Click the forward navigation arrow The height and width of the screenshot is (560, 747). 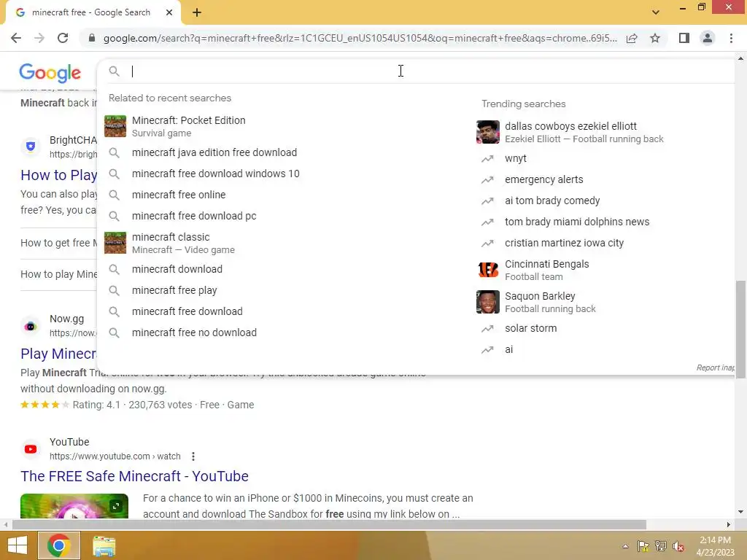tap(39, 38)
